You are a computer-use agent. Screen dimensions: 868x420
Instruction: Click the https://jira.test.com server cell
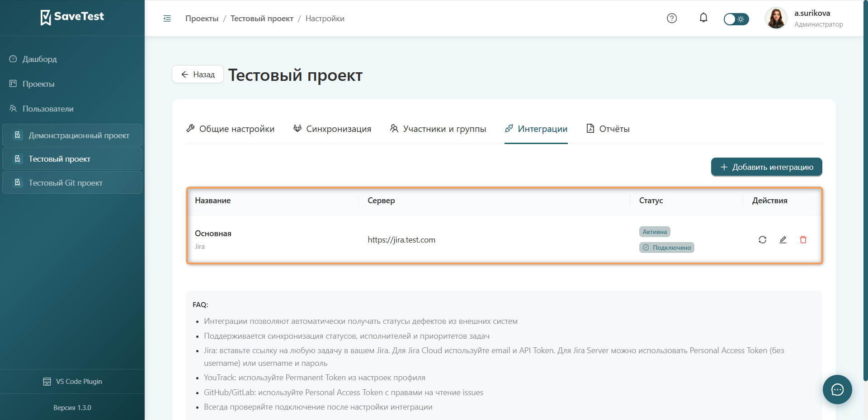(401, 240)
